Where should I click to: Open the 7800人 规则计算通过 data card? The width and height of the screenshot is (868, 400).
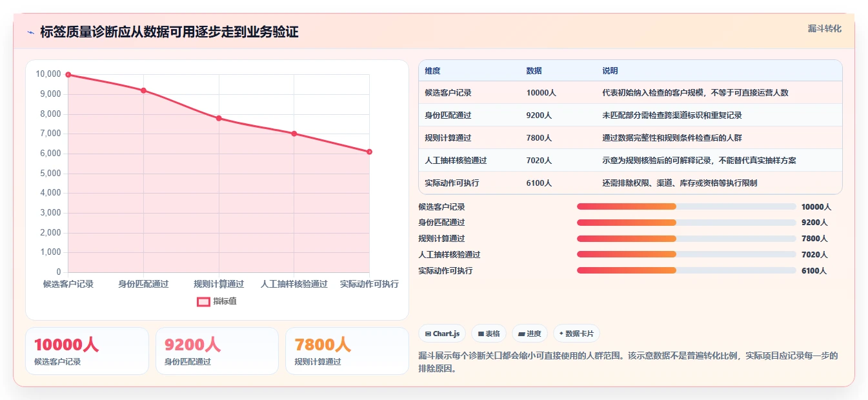click(347, 351)
